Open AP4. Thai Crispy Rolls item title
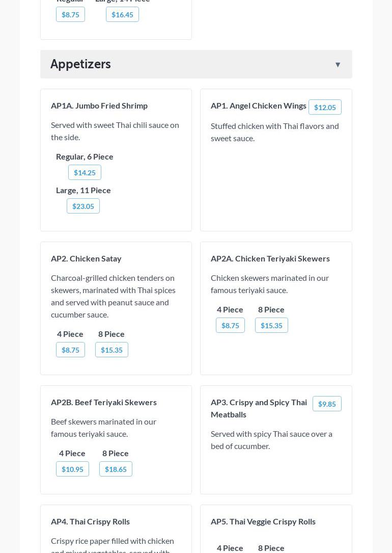The height and width of the screenshot is (553, 392). (90, 521)
